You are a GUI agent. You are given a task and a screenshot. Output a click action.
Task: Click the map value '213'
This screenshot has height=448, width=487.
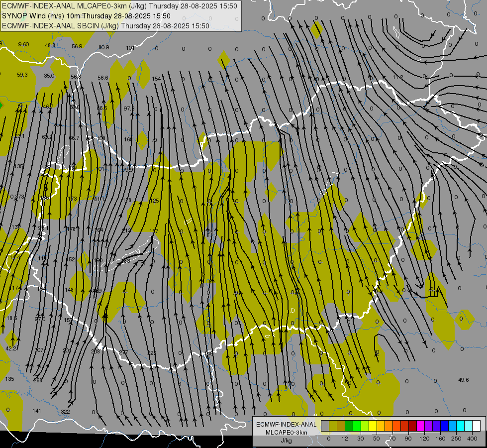[126, 230]
